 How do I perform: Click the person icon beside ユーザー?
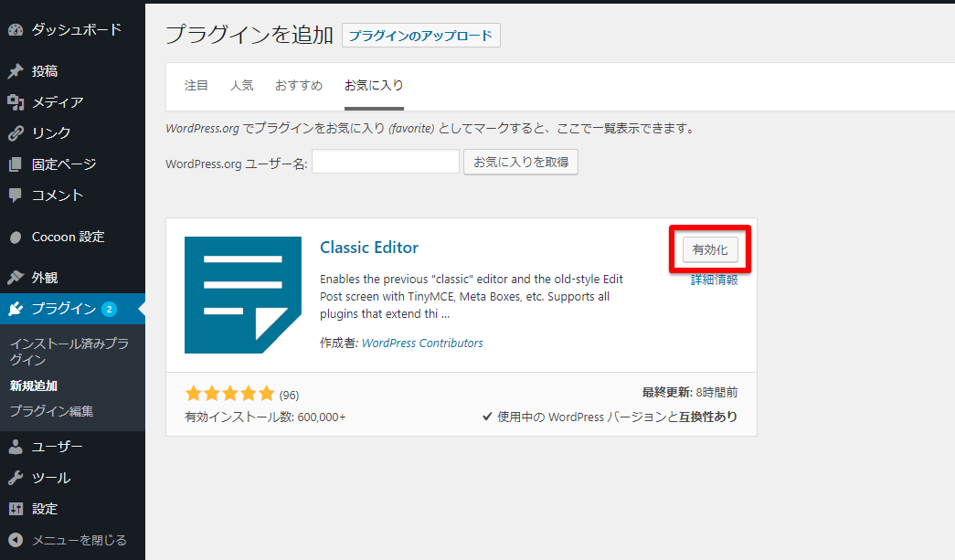coord(16,447)
